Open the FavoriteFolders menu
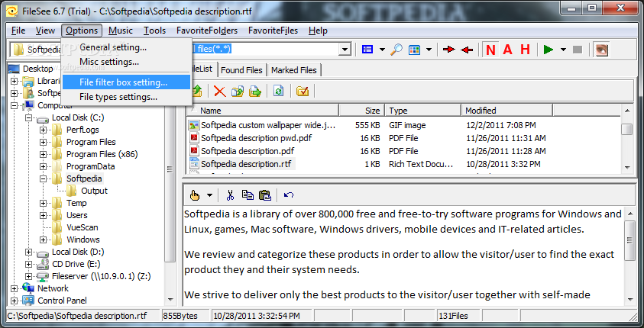 coord(207,31)
